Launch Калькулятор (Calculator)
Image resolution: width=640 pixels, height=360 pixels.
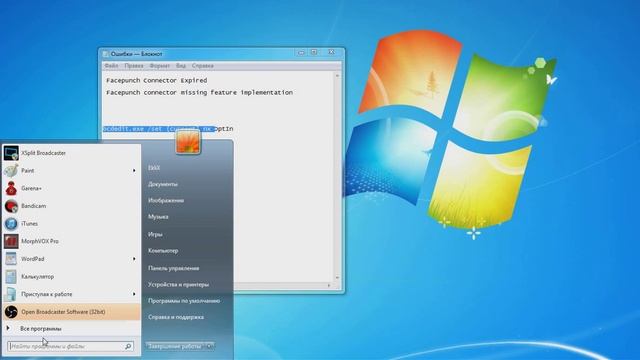[x=71, y=276]
